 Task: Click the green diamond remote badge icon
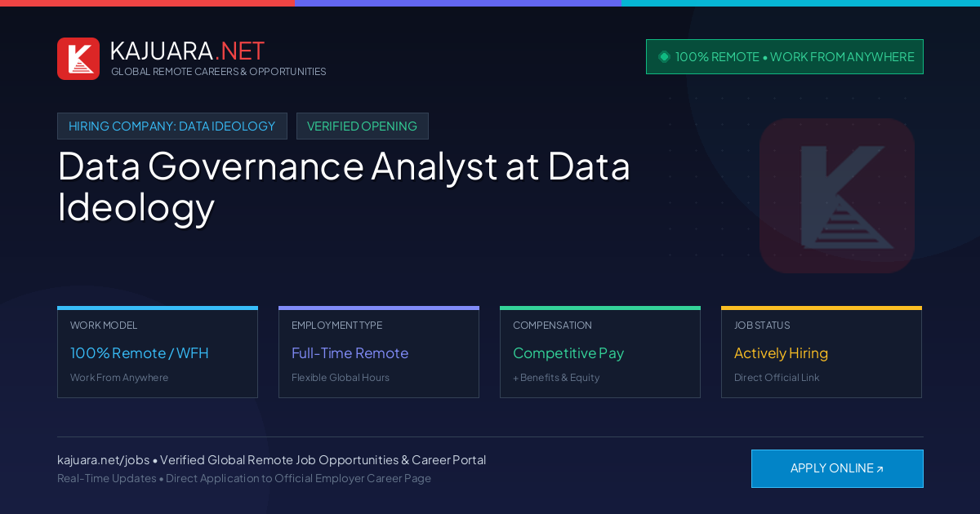coord(664,57)
